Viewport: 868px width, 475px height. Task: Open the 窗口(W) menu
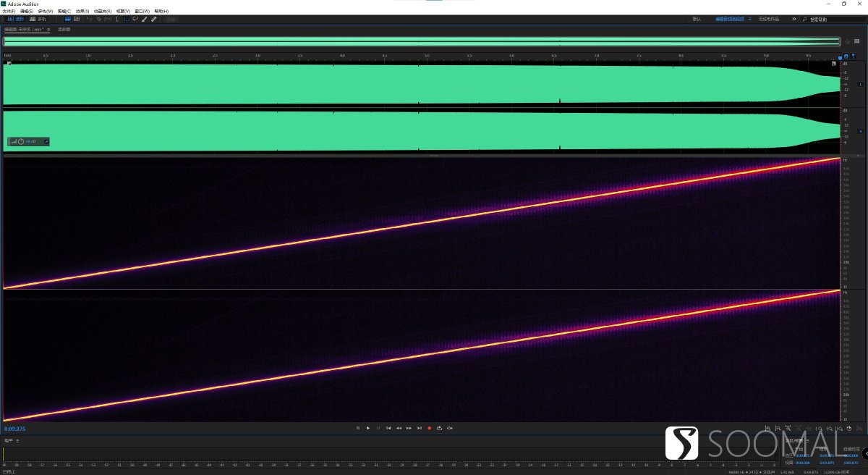pos(142,11)
